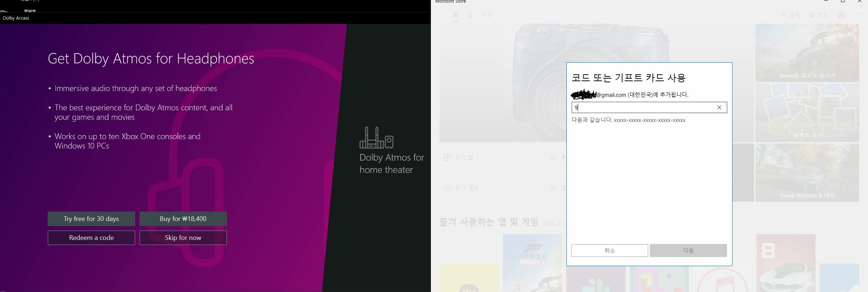The height and width of the screenshot is (292, 868).
Task: Click Buy for ₩18,400 button
Action: pos(183,219)
